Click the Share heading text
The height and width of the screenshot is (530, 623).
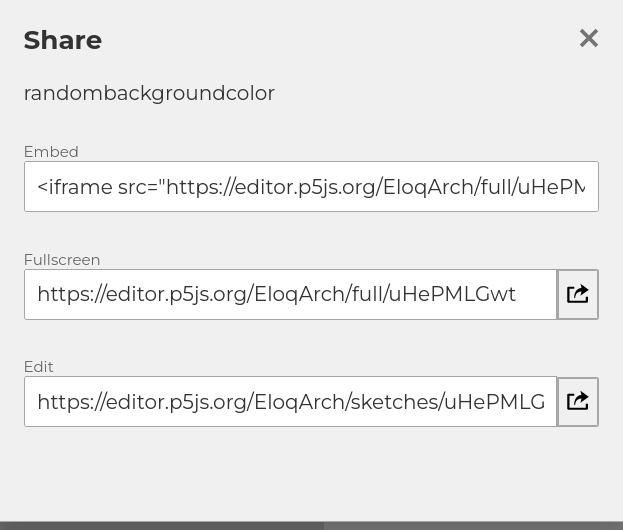pos(63,40)
